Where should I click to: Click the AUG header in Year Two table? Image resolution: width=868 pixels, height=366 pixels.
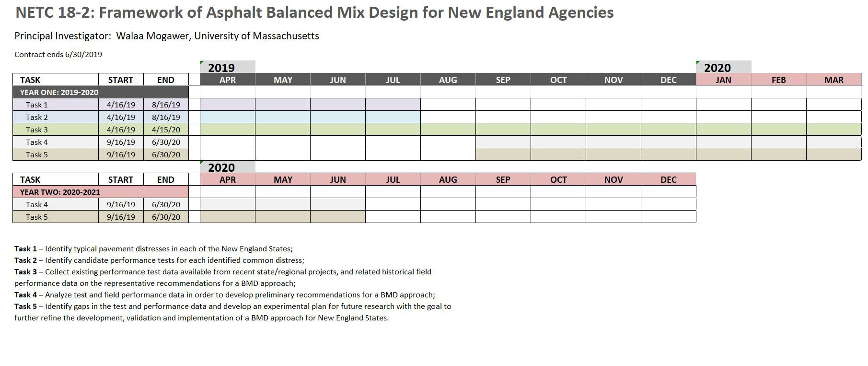click(x=448, y=179)
